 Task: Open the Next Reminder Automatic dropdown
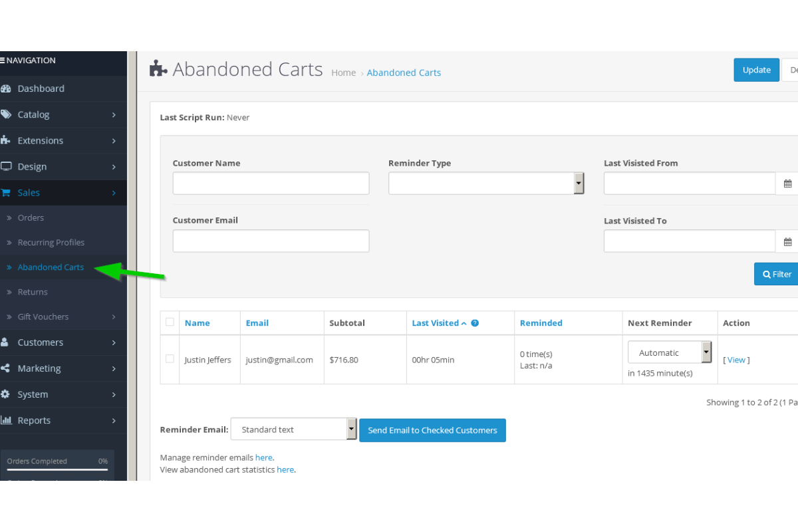[x=670, y=352]
